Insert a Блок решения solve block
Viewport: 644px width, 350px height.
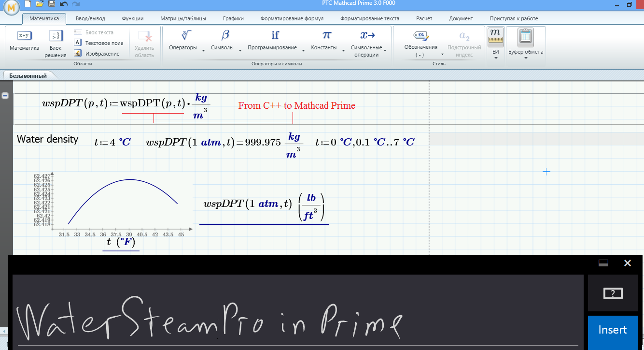(56, 44)
